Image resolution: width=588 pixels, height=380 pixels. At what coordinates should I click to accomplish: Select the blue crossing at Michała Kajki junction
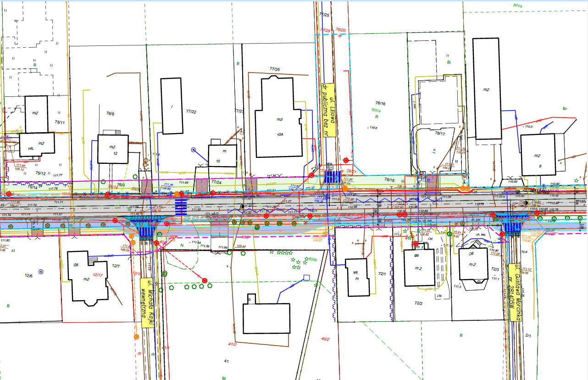[145, 229]
